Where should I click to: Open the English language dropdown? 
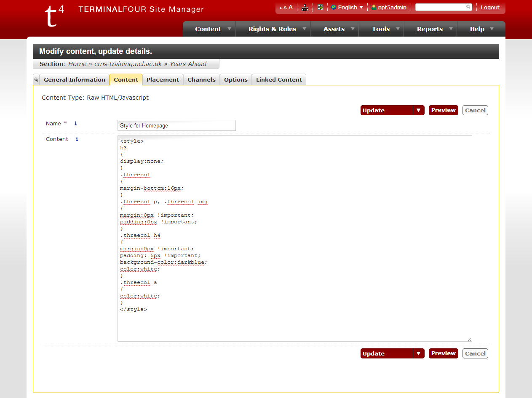point(347,8)
